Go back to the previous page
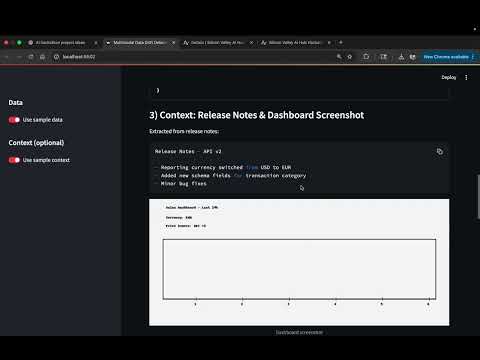This screenshot has height=360, width=480. 7,57
